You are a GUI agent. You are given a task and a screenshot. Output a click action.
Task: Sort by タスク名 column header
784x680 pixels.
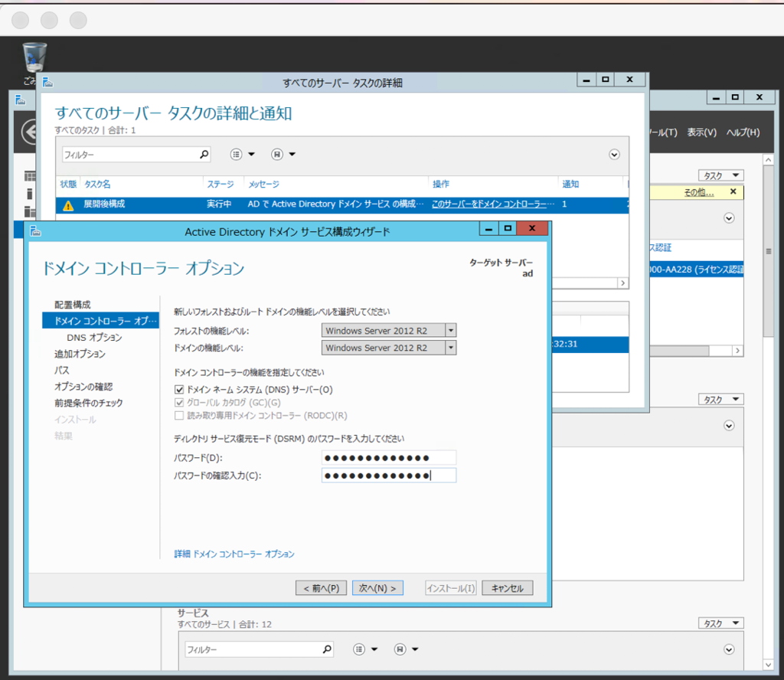(x=97, y=184)
